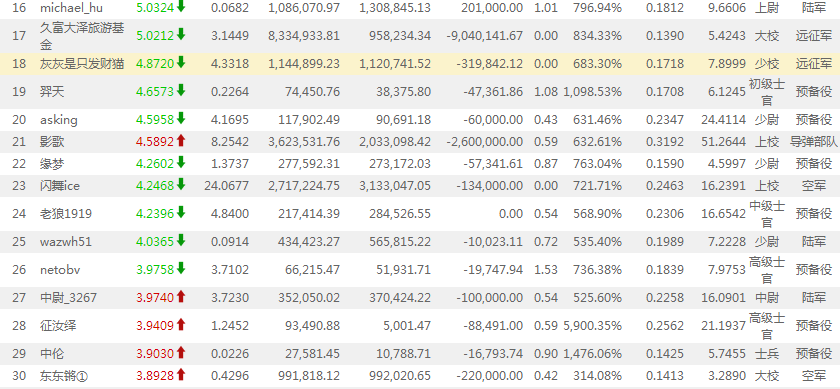This screenshot has height=389, width=840.
Task: Click 士兵 in row 29
Action: point(767,354)
